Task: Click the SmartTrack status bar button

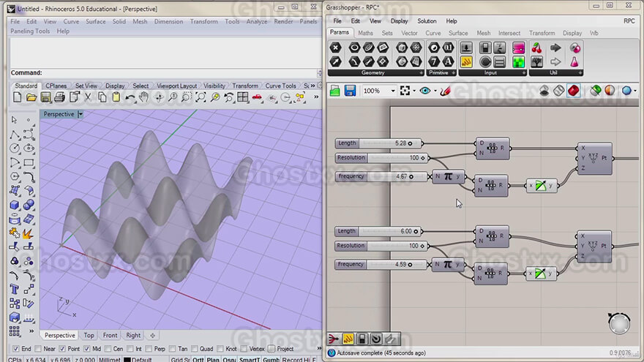Action: [249, 359]
